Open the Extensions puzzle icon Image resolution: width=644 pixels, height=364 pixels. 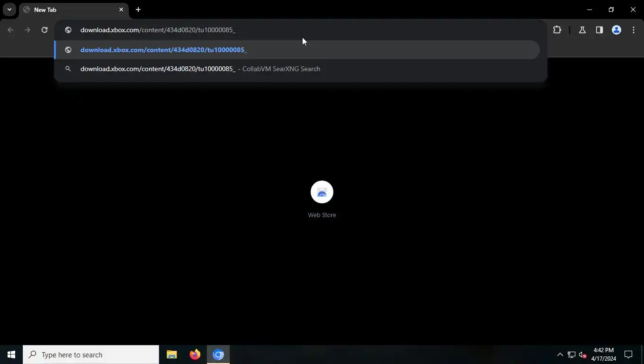pyautogui.click(x=557, y=30)
